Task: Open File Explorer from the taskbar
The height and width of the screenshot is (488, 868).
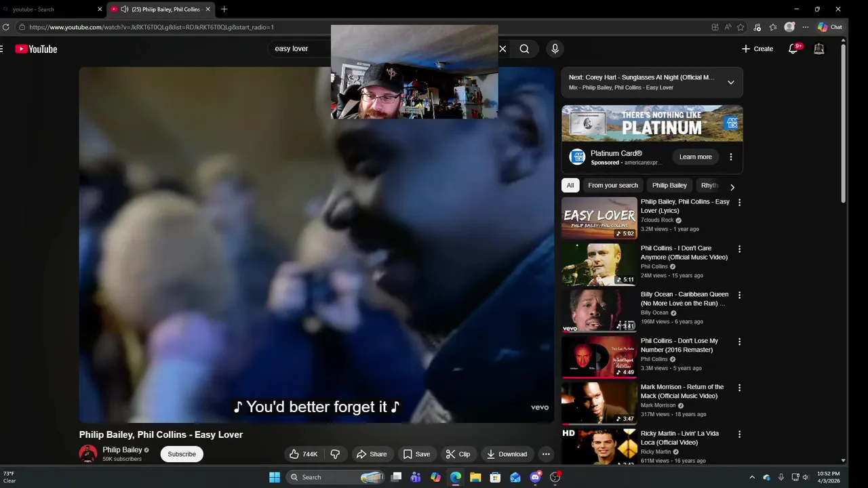Action: coord(475,477)
